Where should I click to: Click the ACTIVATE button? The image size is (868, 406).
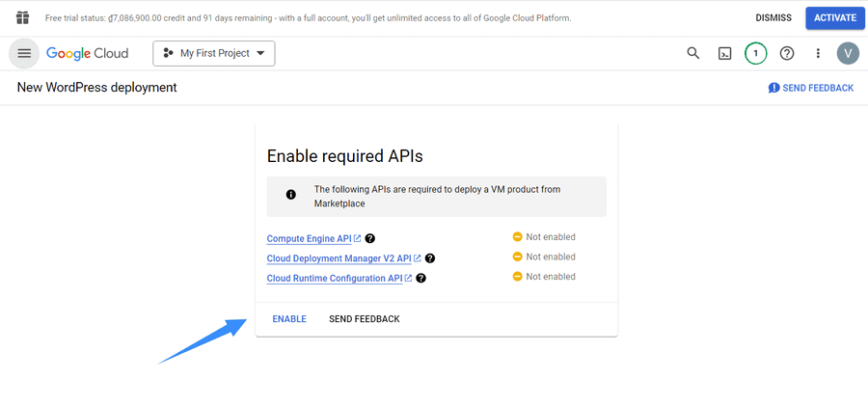tap(835, 17)
